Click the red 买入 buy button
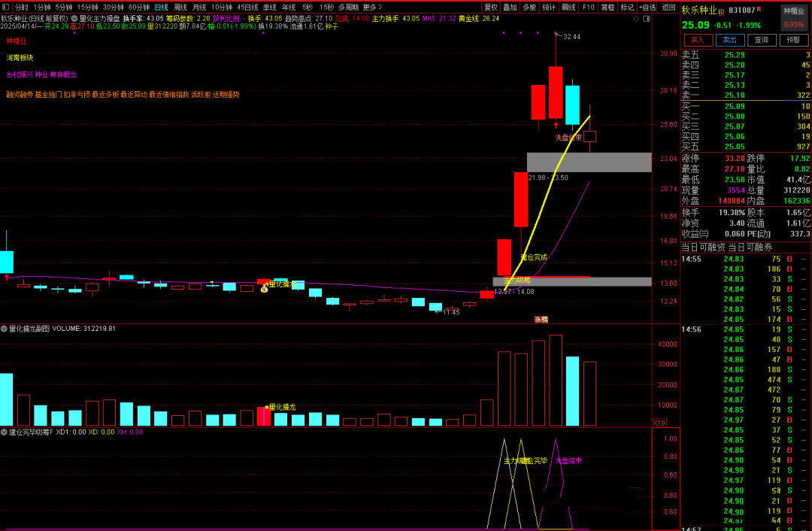812x531 pixels. click(x=697, y=40)
